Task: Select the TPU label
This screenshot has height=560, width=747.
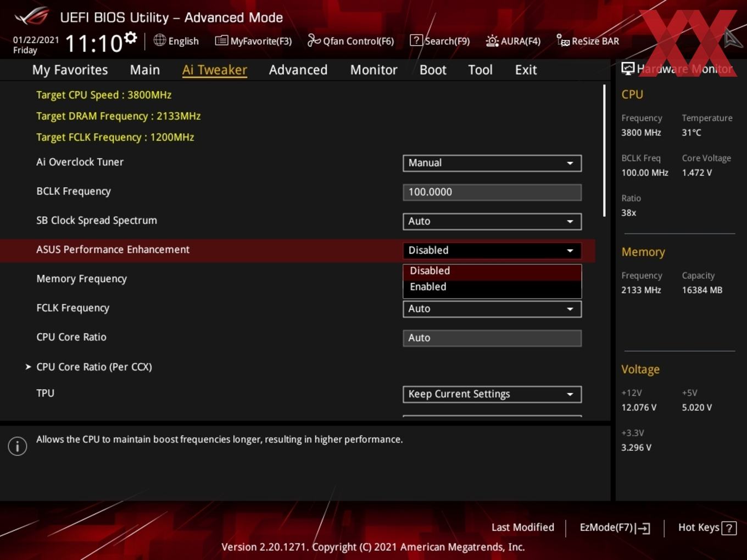Action: [45, 393]
